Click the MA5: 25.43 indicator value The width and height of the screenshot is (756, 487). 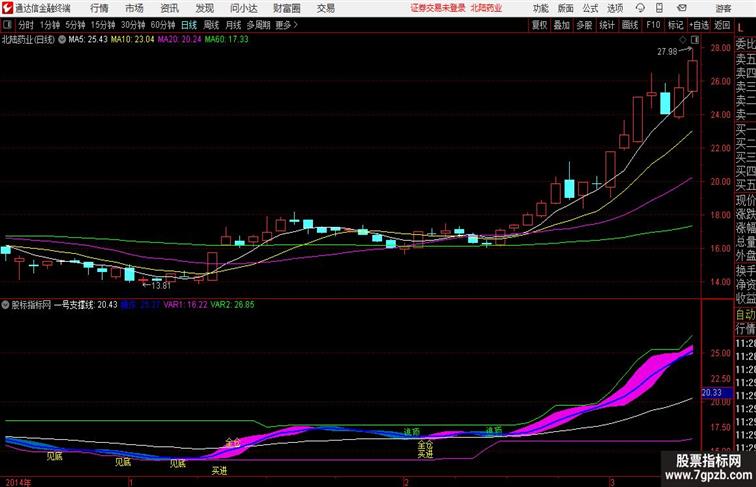tap(88, 40)
